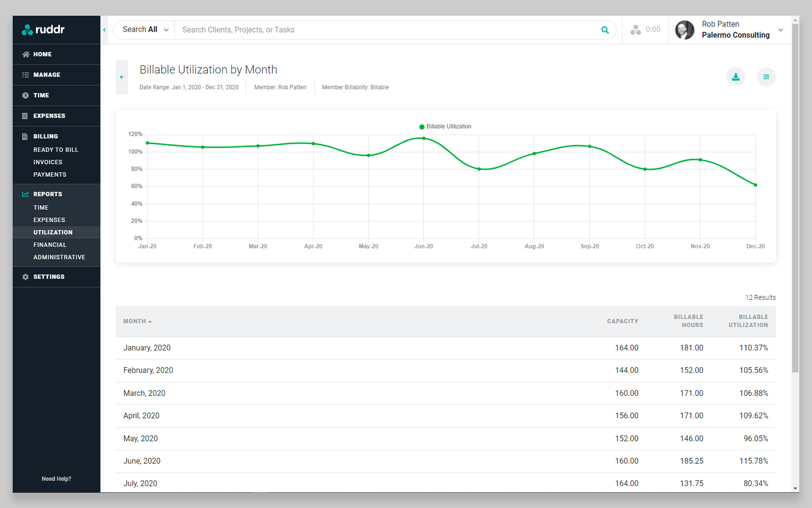Collapse the left navigation sidebar
Image resolution: width=812 pixels, height=508 pixels.
104,29
